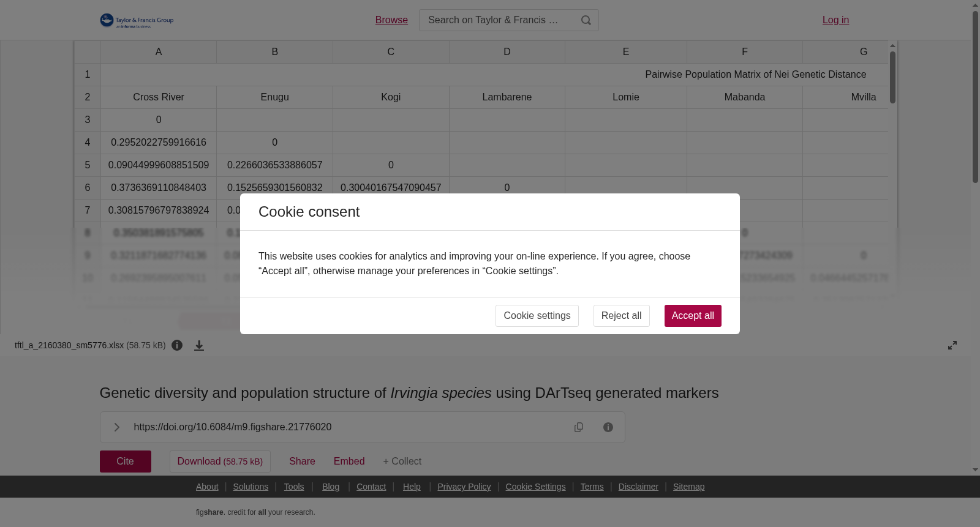Download file via arrow icon by filename

click(x=199, y=346)
